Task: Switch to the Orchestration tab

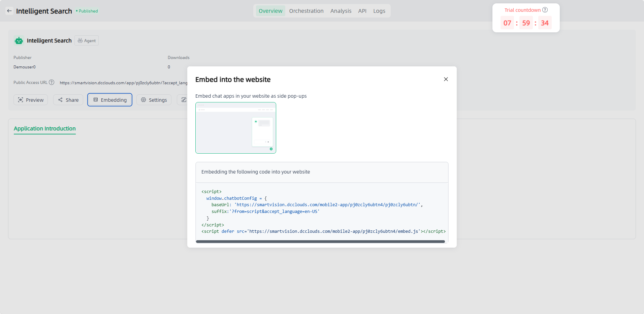Action: [306, 11]
